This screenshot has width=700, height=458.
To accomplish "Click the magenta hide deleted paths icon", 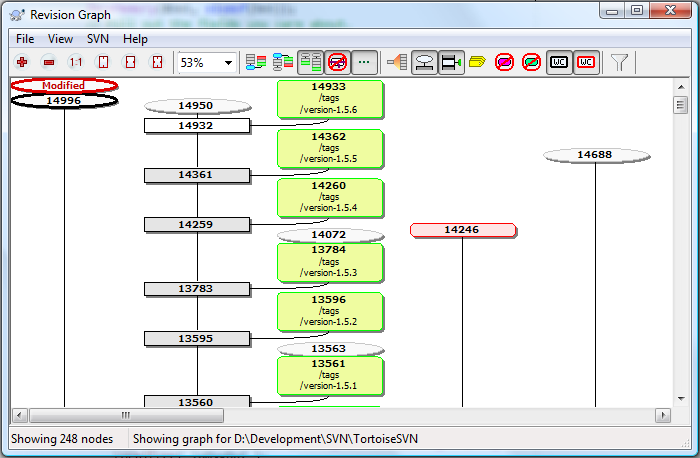I will [505, 63].
